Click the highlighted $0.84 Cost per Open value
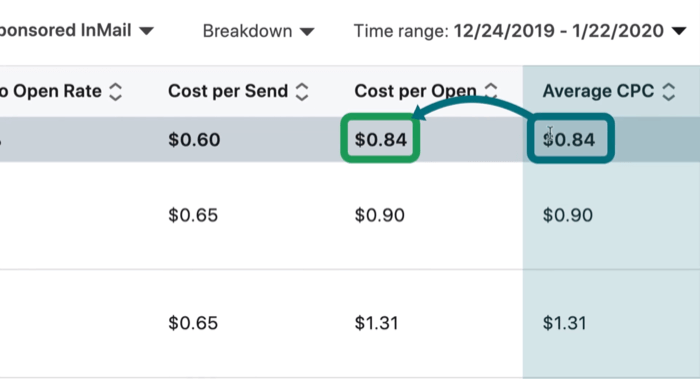Image resolution: width=700 pixels, height=379 pixels. click(x=380, y=140)
